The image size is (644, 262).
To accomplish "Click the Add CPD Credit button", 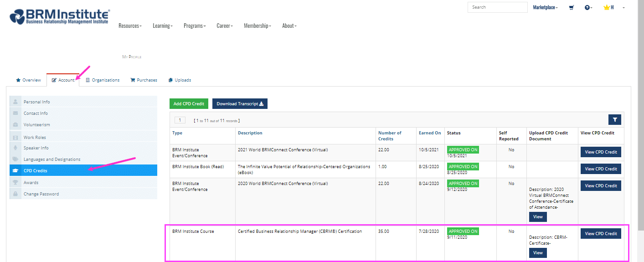I will 189,104.
